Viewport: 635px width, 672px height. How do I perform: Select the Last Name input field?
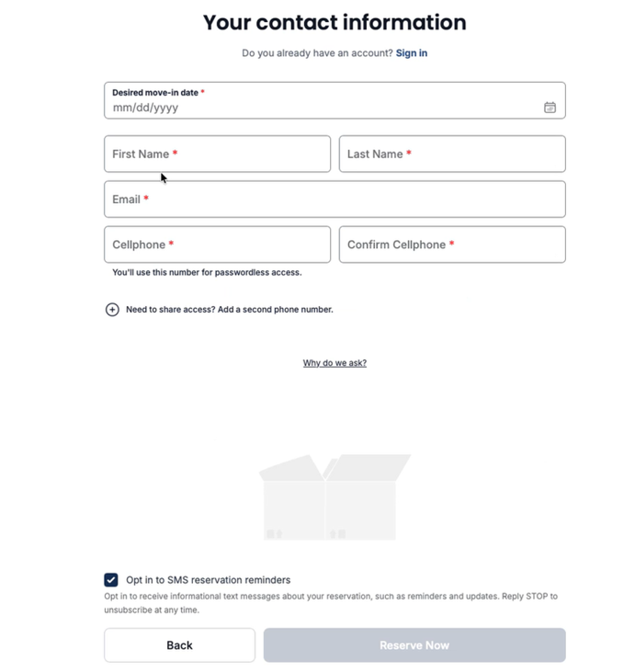coord(452,154)
